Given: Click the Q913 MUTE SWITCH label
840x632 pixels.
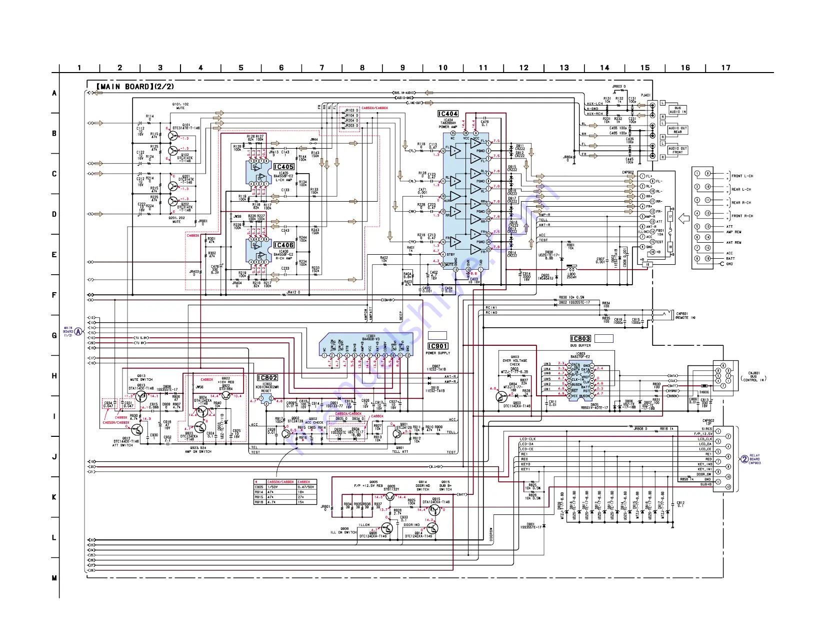Looking at the screenshot, I should (141, 378).
